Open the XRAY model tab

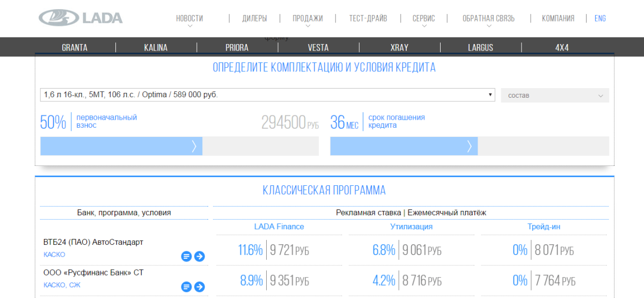point(399,48)
